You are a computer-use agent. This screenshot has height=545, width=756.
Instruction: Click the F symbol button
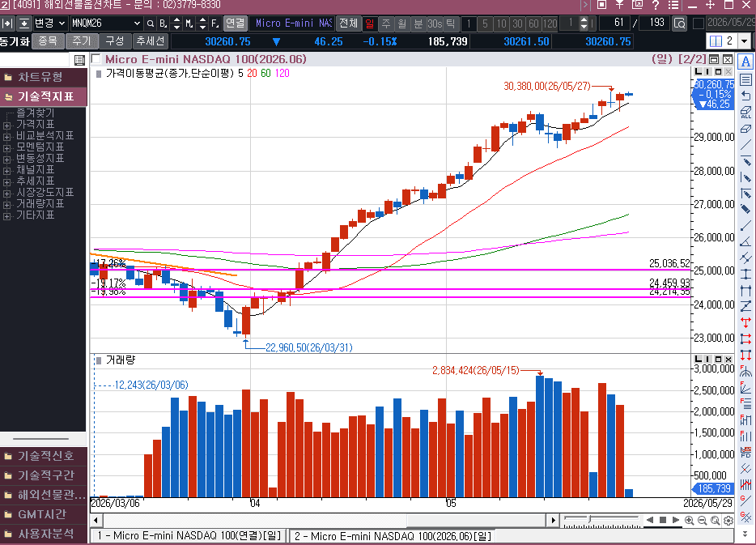pos(214,23)
